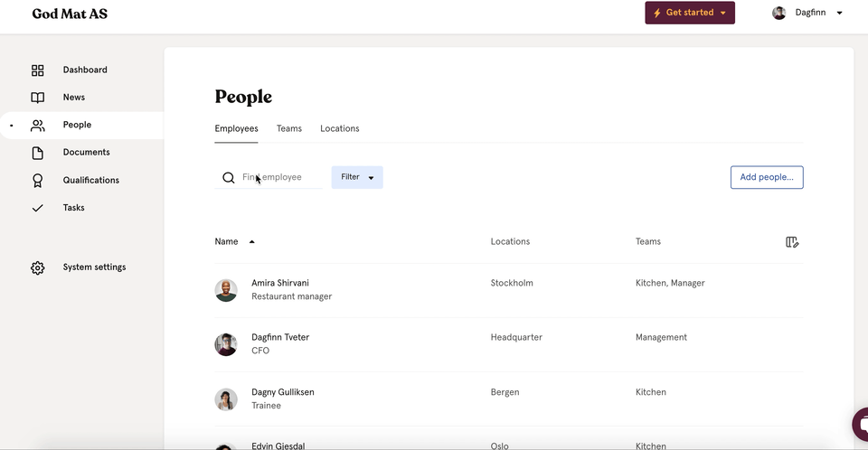868x450 pixels.
Task: Click the Stockholm location cell
Action: [512, 283]
